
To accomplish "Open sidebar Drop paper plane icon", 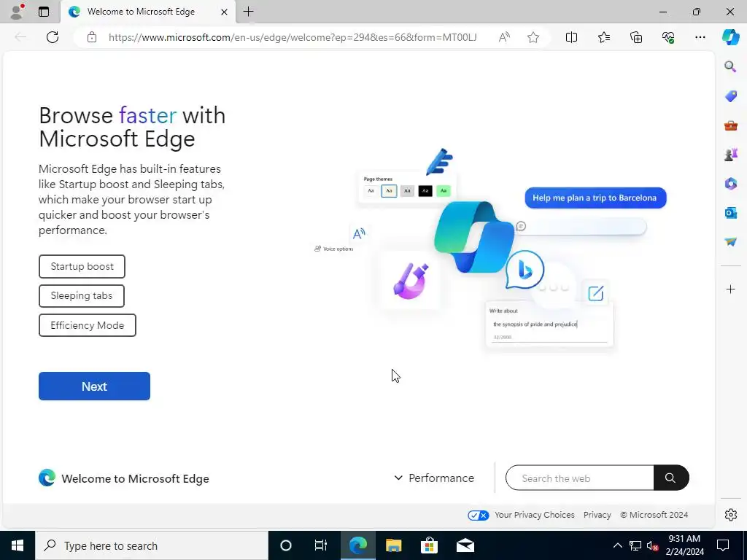I will [x=730, y=242].
